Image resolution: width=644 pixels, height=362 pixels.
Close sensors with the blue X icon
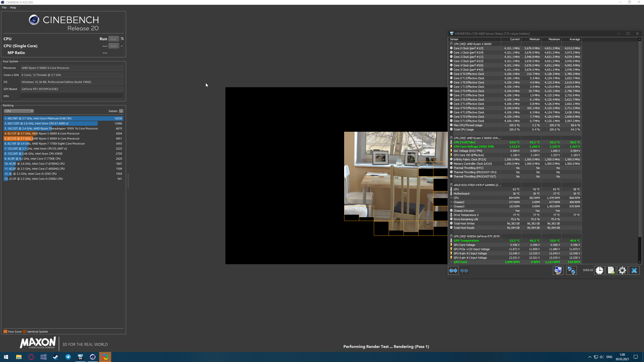tap(634, 270)
